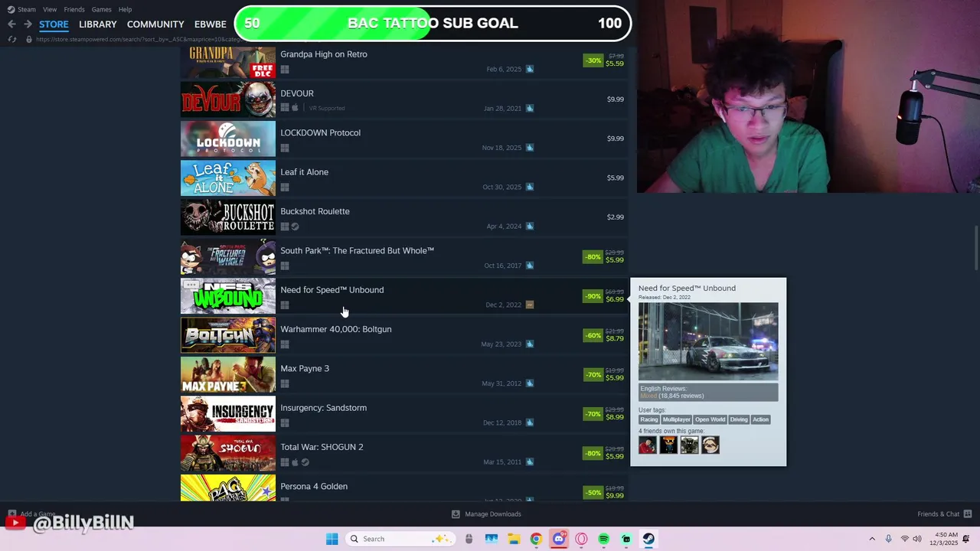Open Need for Speed Unbound listing title
This screenshot has width=980, height=551.
[332, 290]
